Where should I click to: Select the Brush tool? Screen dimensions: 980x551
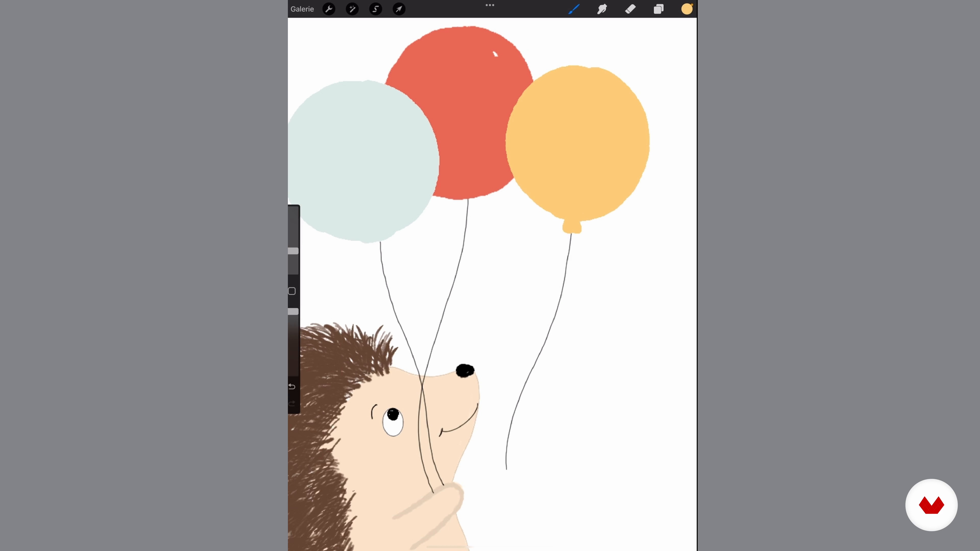pos(574,9)
